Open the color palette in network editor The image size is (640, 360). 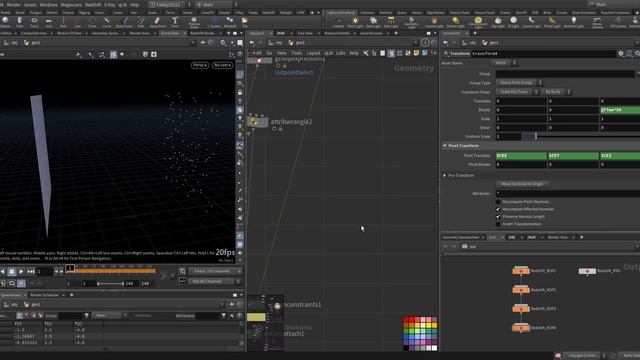420,333
